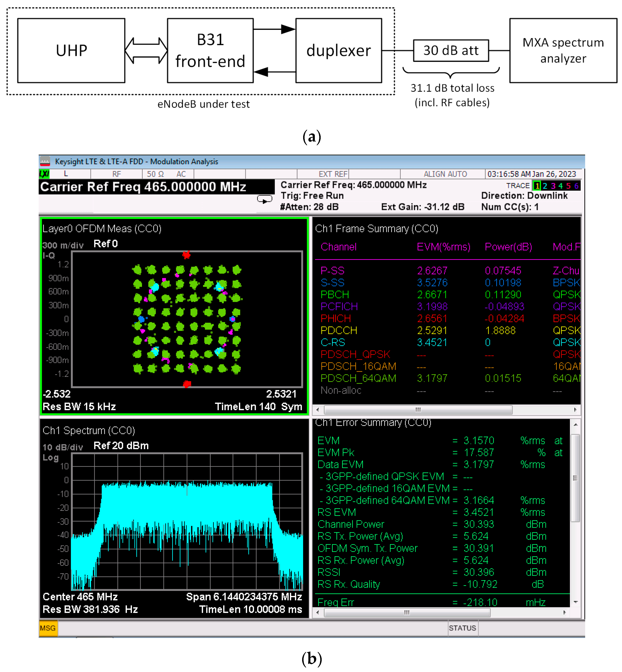Click the orange MSG status icon
The image size is (622, 672).
click(x=48, y=628)
